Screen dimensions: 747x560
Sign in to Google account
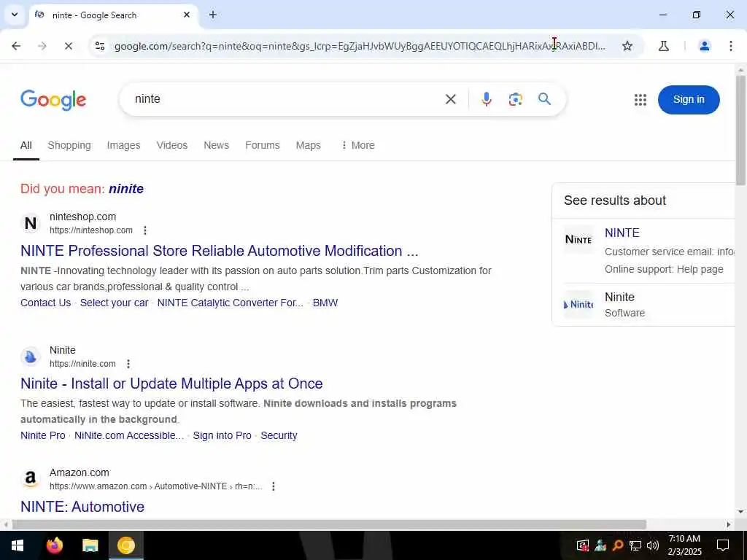click(689, 99)
